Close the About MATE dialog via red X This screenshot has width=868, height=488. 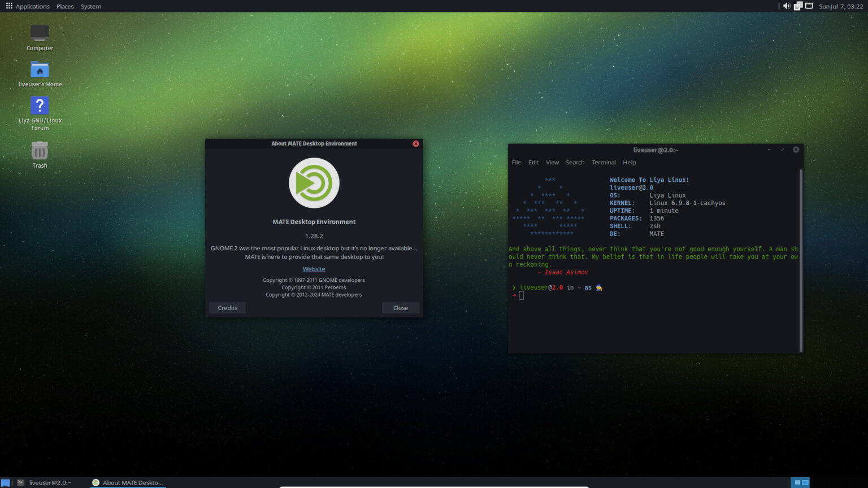(x=416, y=143)
